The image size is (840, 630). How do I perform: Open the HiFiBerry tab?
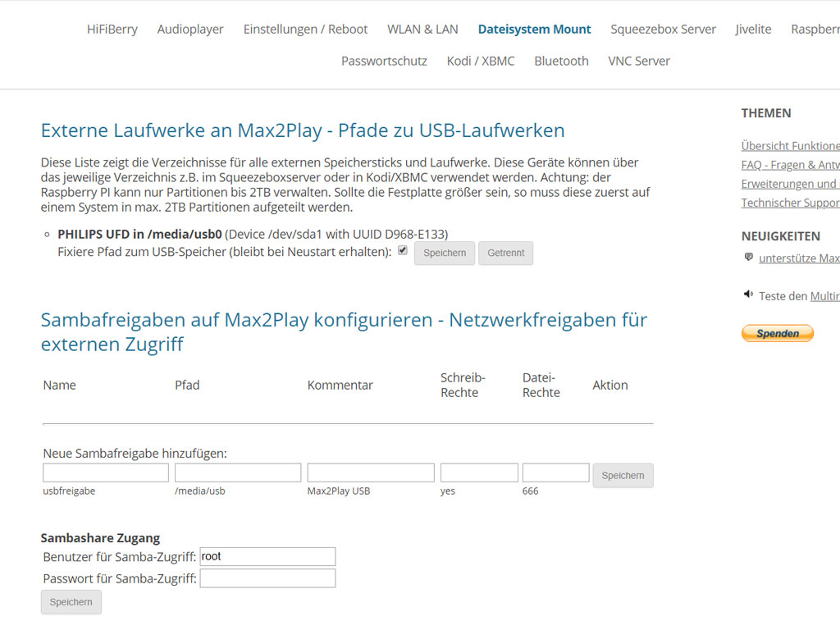point(112,29)
